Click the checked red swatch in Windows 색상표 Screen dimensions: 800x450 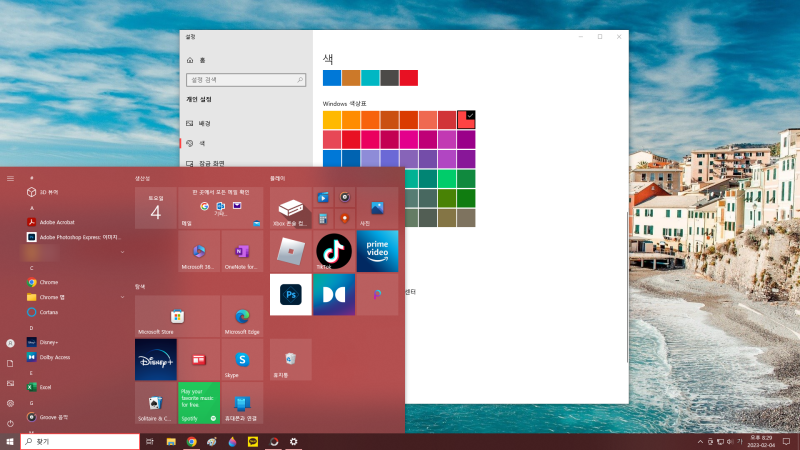point(466,120)
